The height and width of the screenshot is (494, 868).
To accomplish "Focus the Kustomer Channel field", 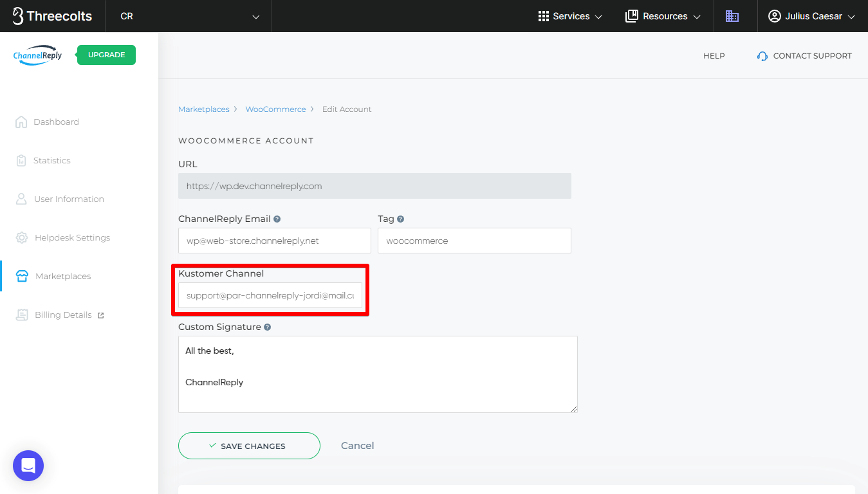I will click(x=270, y=295).
